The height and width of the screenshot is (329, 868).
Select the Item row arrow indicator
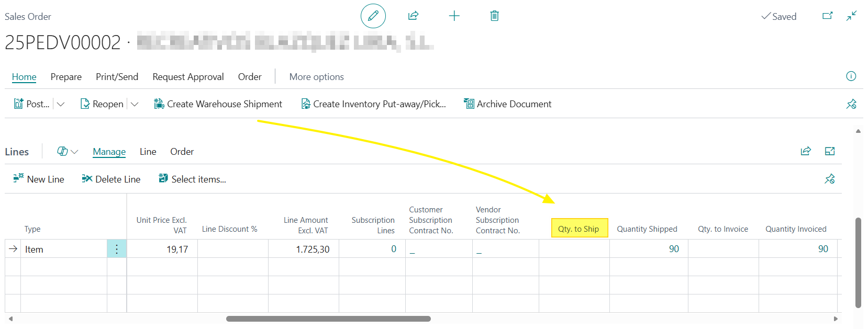tap(13, 249)
